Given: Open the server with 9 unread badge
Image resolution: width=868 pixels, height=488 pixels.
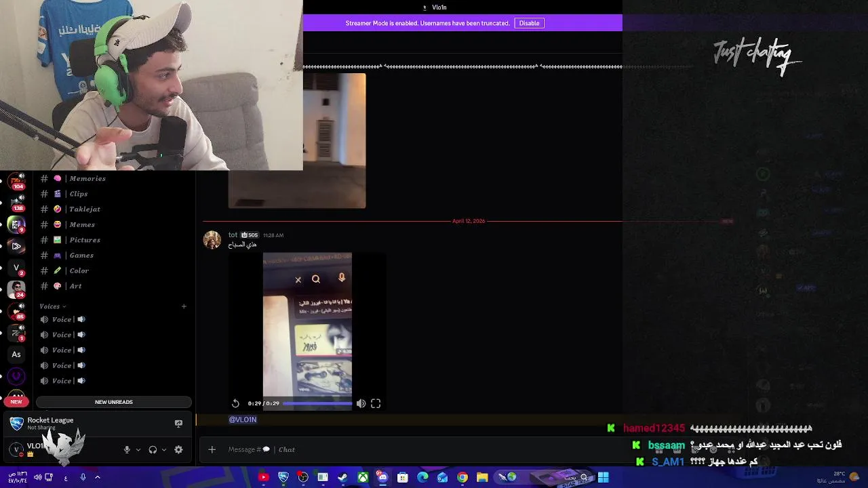Looking at the screenshot, I should [16, 224].
